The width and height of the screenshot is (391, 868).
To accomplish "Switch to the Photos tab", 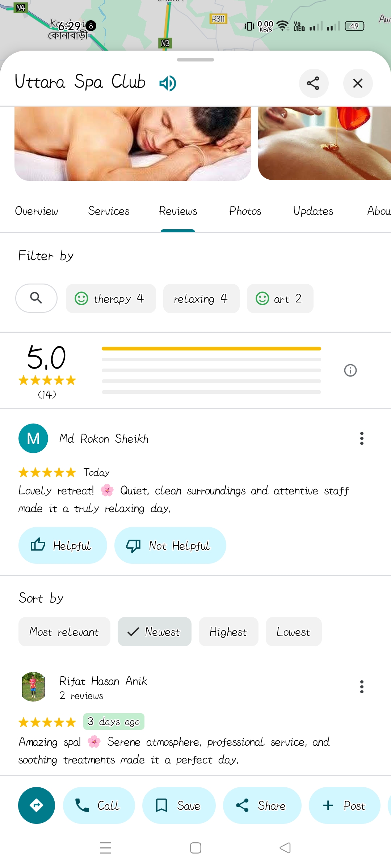I will (x=245, y=211).
